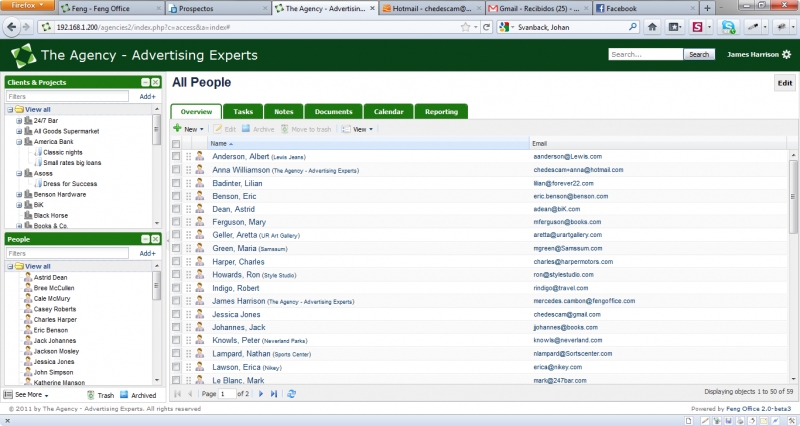Reload page in Firefox
800x426 pixels.
tap(487, 27)
